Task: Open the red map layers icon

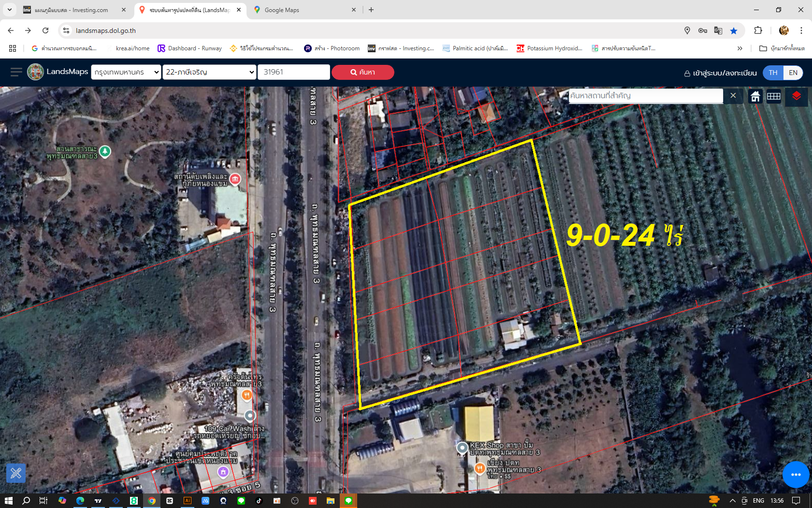Action: [796, 96]
